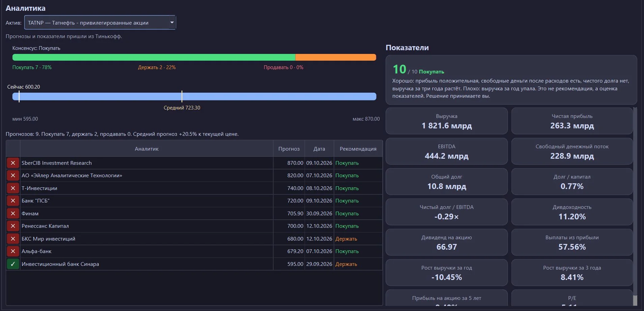The height and width of the screenshot is (311, 644).
Task: Select the EBITDA 444.2 млрд card
Action: pos(447,151)
